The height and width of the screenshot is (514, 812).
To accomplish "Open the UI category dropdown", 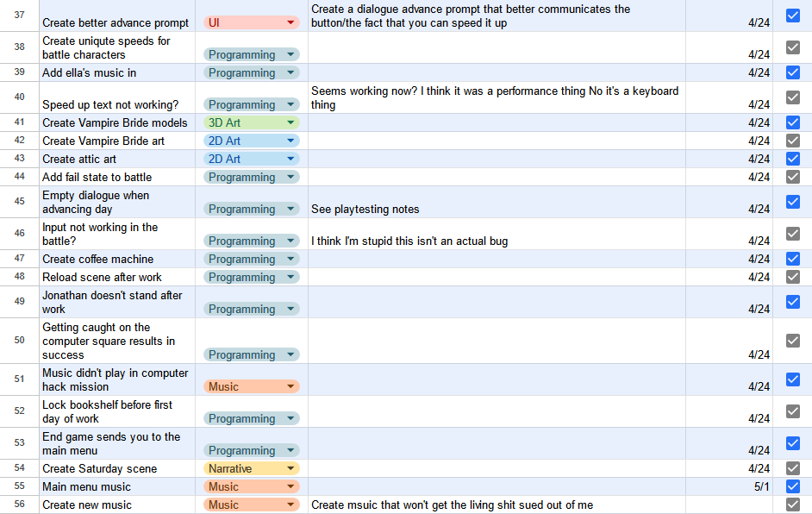I will pos(290,22).
